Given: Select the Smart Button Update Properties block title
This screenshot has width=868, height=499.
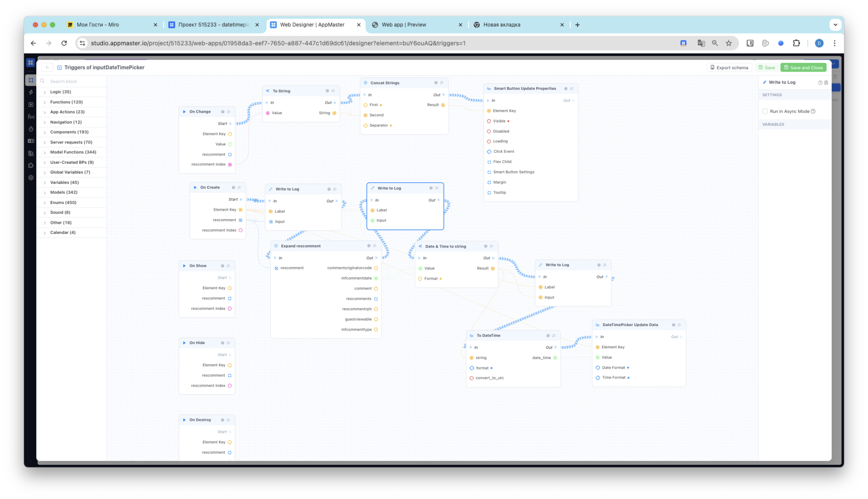Looking at the screenshot, I should point(525,89).
